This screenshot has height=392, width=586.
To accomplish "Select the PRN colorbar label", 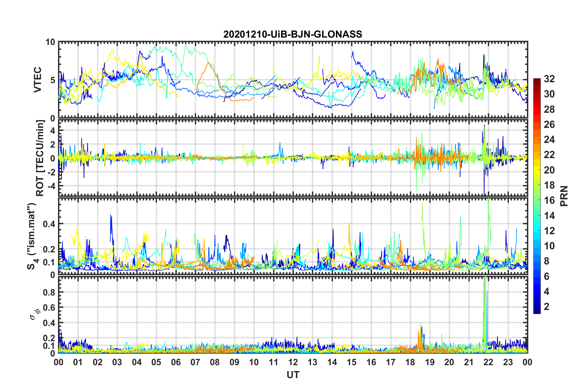I will [564, 196].
